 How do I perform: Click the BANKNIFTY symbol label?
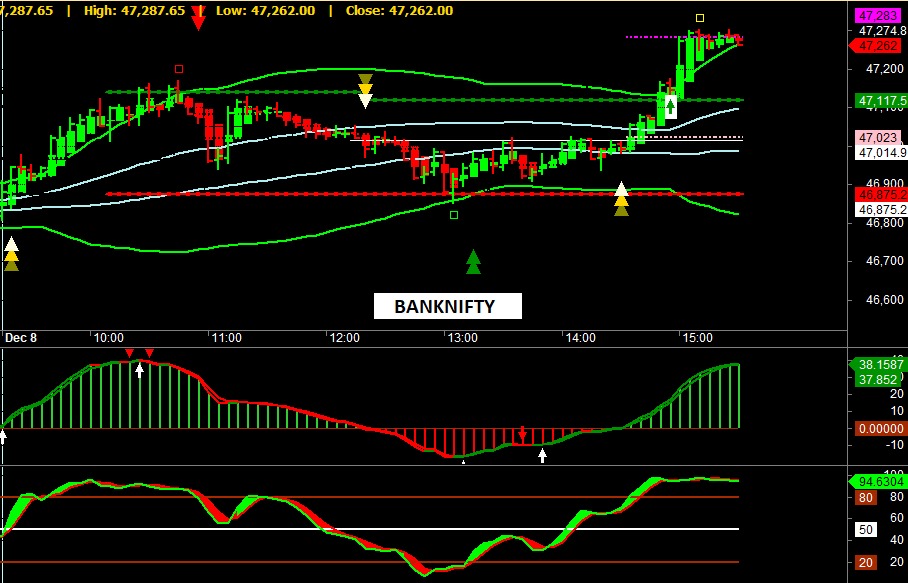tap(447, 306)
